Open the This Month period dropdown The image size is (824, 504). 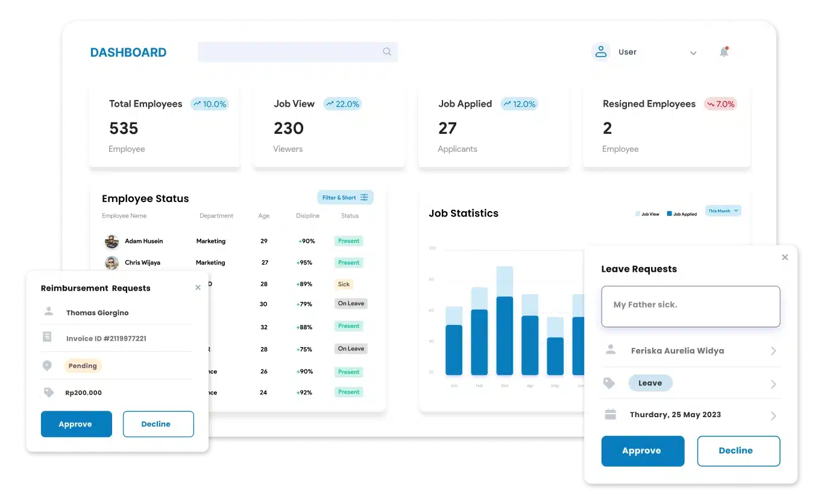(723, 211)
